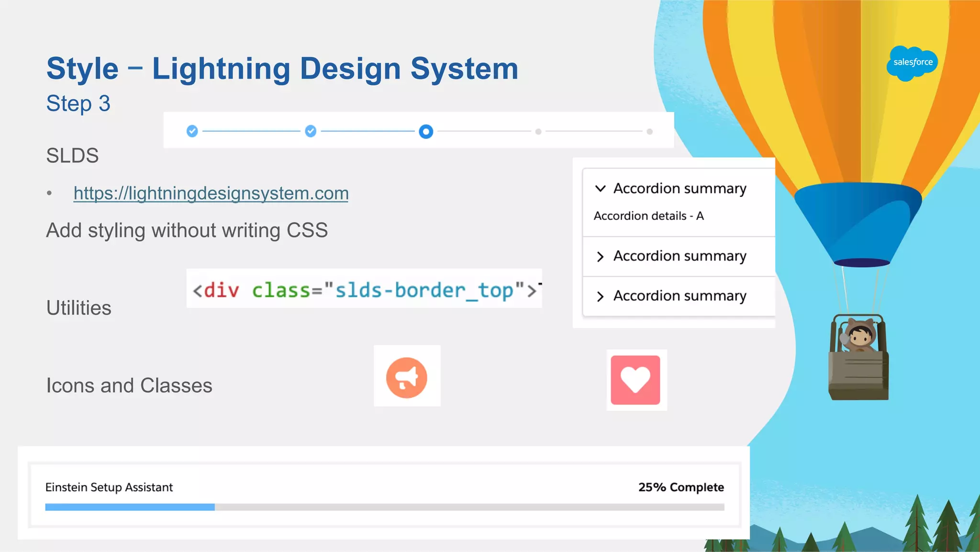Image resolution: width=980 pixels, height=552 pixels.
Task: Select the fourth incomplete progress step
Action: pyautogui.click(x=538, y=131)
